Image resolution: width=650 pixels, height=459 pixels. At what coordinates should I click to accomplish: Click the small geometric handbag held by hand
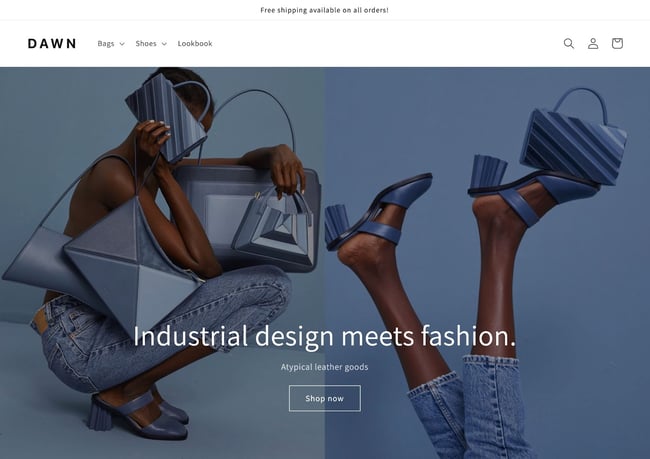point(276,228)
